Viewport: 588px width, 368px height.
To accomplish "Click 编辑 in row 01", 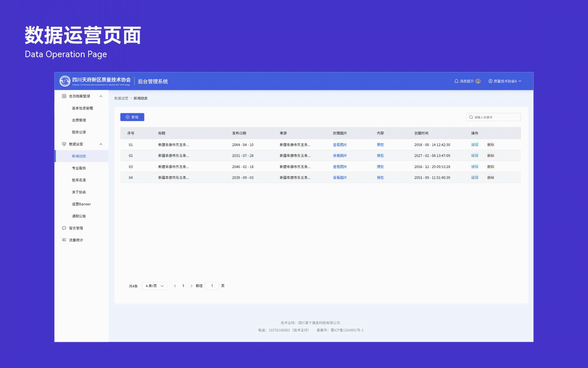I will click(474, 145).
